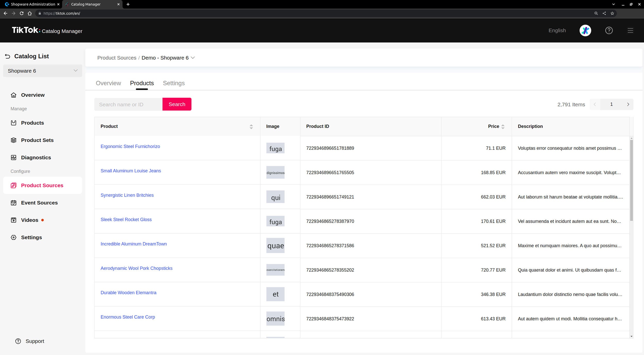Go back in browser history
Image resolution: width=644 pixels, height=355 pixels.
(x=5, y=13)
